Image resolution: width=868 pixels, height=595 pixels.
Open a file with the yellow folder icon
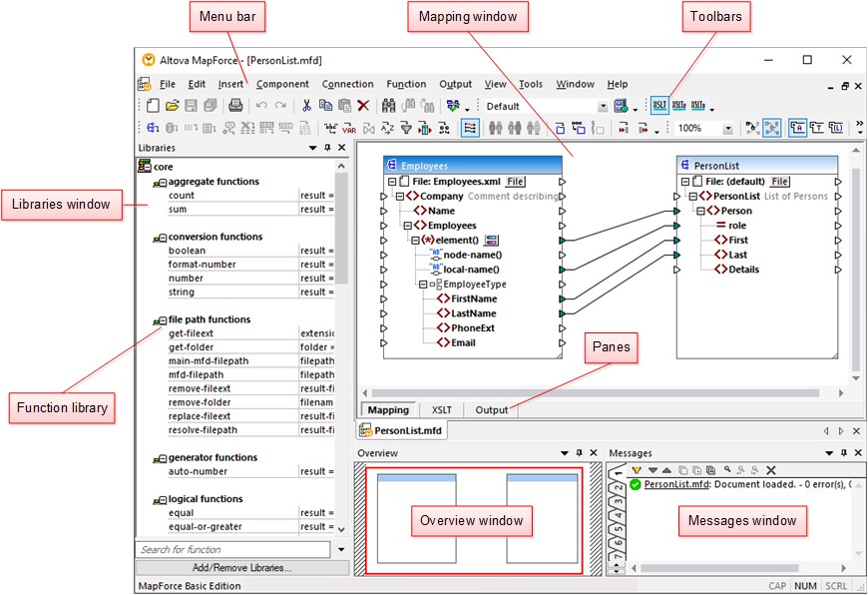pyautogui.click(x=173, y=105)
